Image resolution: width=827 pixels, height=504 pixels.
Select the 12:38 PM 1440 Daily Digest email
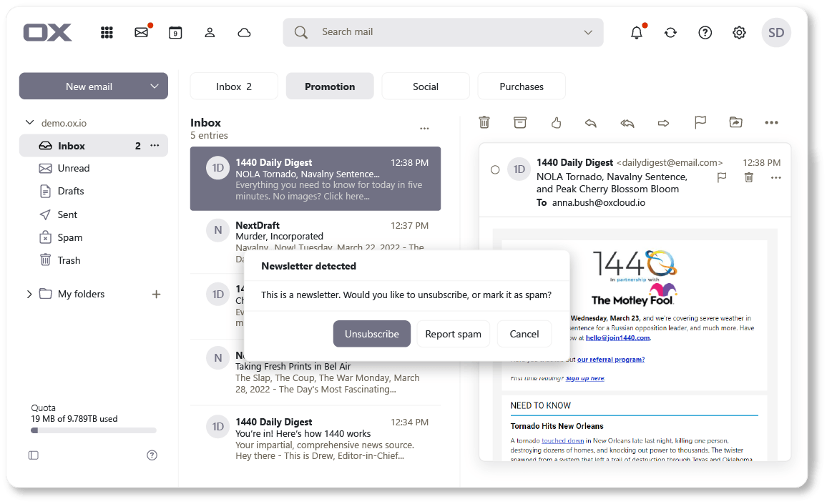[x=315, y=179]
